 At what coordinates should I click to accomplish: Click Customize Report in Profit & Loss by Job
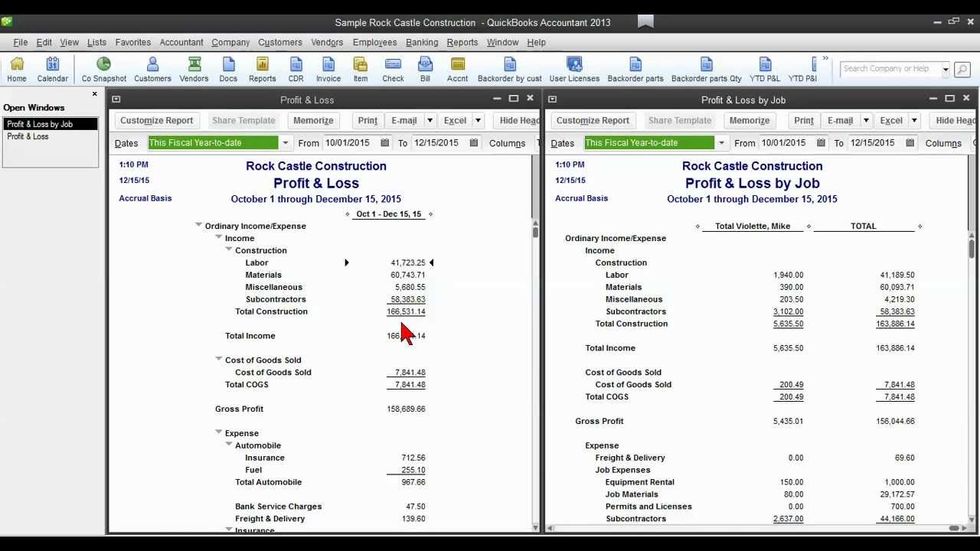(593, 120)
